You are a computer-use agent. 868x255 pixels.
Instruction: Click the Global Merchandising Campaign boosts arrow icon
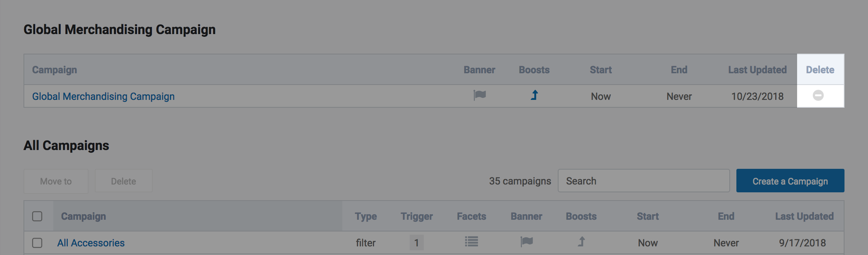(x=534, y=95)
